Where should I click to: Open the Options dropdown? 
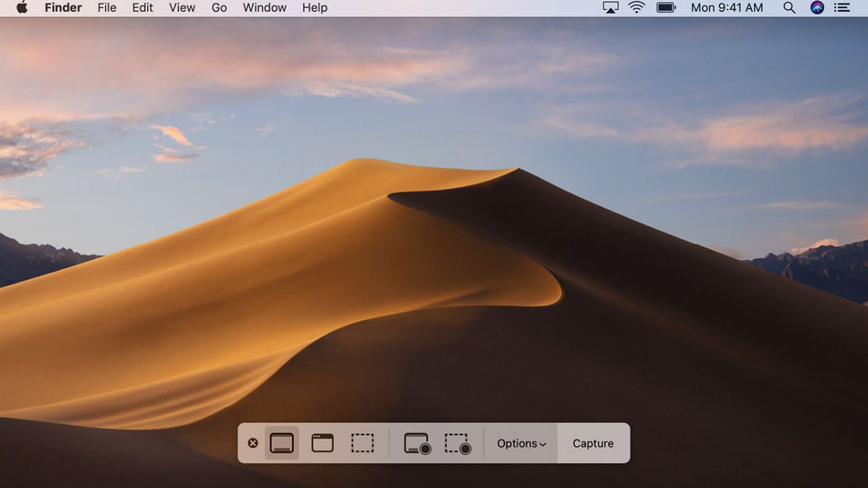pyautogui.click(x=521, y=443)
